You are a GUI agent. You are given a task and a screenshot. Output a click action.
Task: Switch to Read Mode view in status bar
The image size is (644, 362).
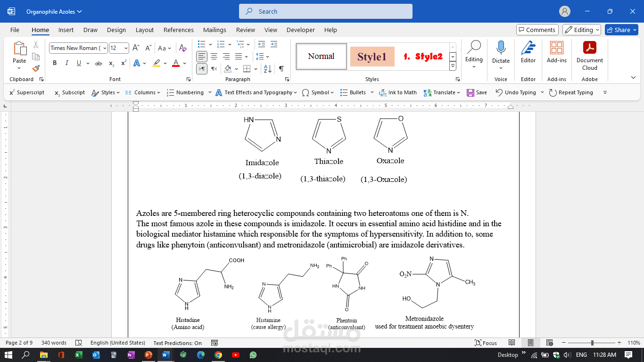coord(512,343)
